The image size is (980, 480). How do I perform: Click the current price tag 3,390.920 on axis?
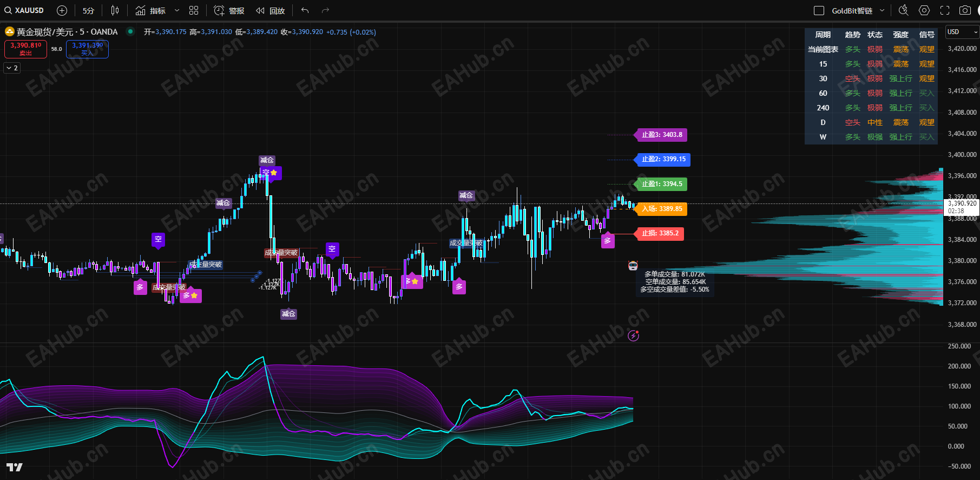click(962, 207)
